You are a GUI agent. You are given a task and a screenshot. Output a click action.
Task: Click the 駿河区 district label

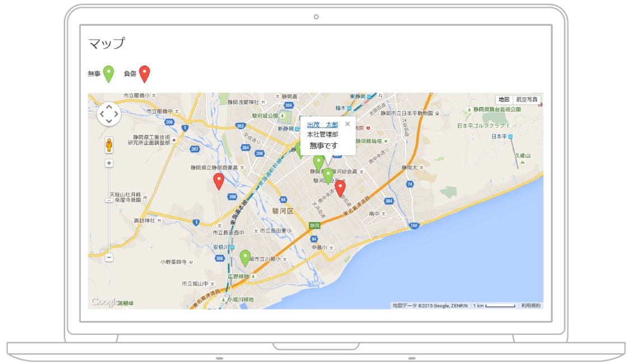tap(282, 211)
